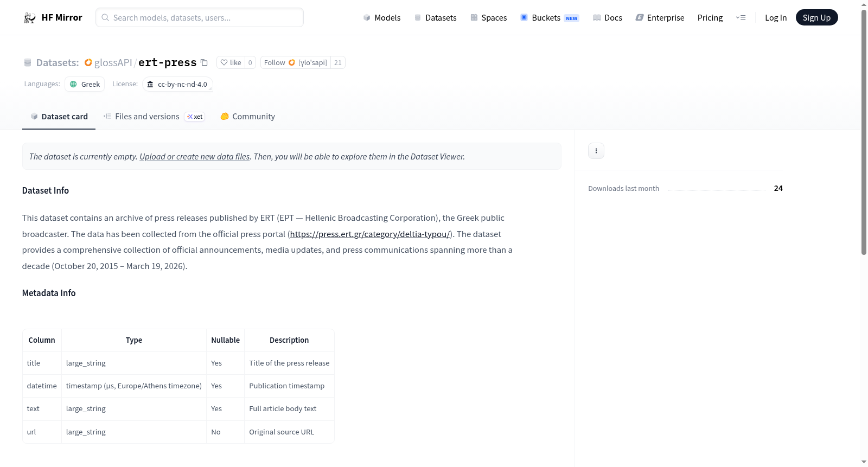Click the heart like button

[231, 62]
